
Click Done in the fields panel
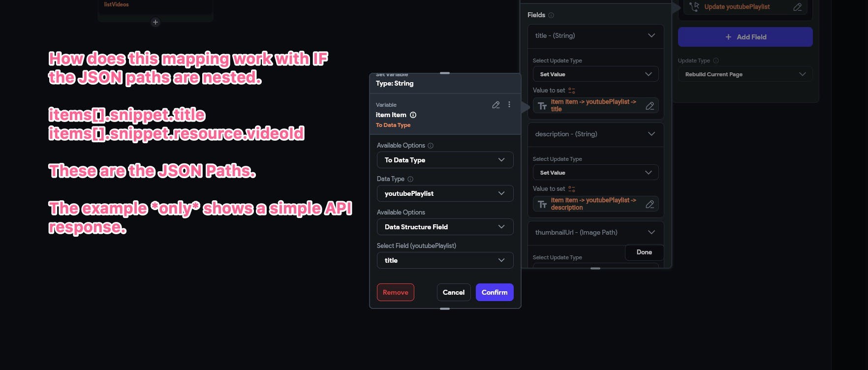click(644, 252)
